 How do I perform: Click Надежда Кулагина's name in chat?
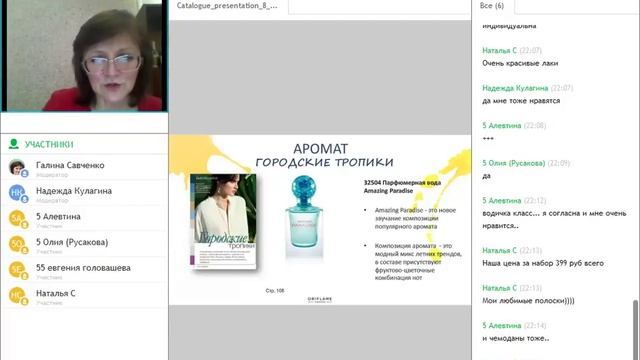[515, 88]
